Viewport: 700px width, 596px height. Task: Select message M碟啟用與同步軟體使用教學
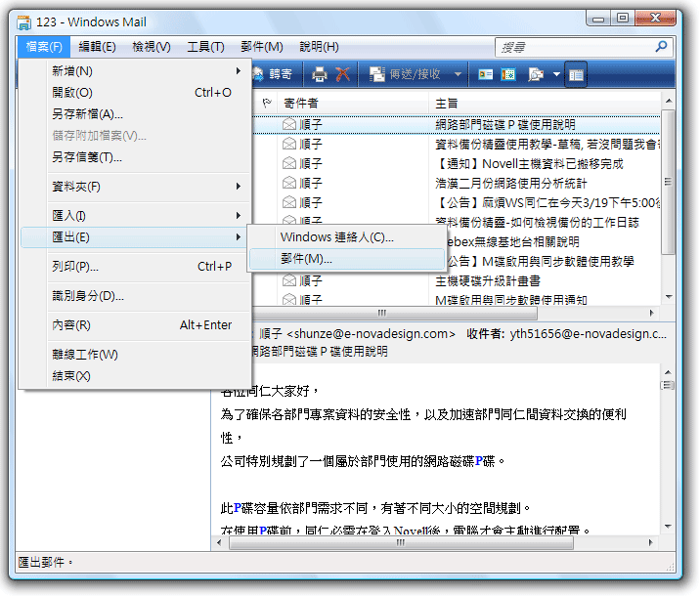[541, 262]
